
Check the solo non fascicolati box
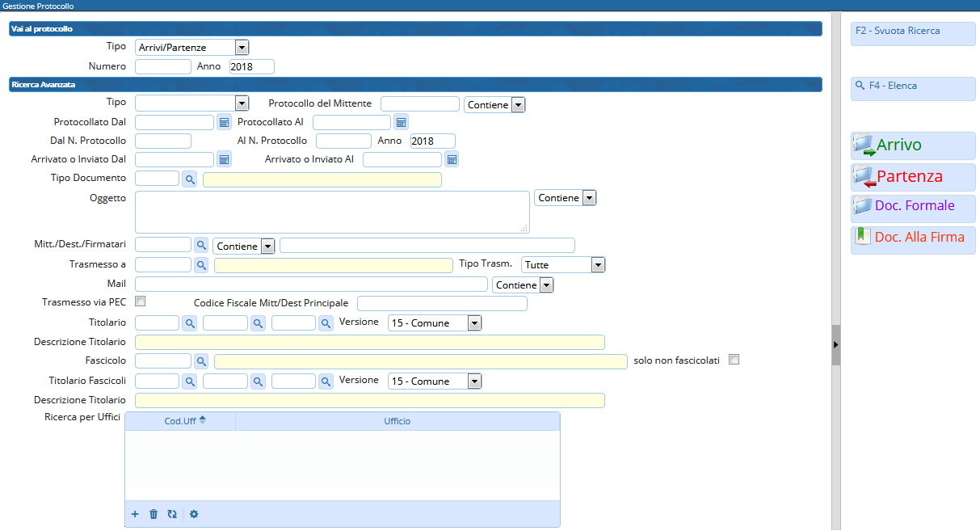[734, 360]
